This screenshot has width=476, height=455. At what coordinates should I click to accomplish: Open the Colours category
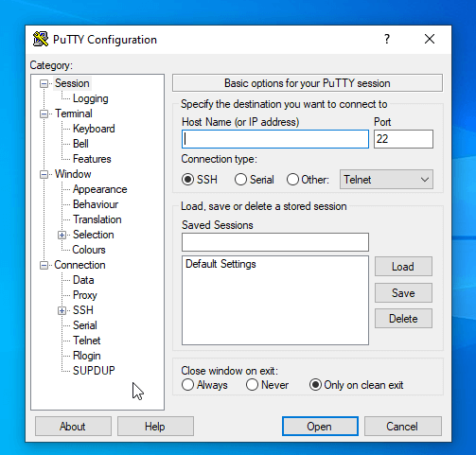[89, 250]
